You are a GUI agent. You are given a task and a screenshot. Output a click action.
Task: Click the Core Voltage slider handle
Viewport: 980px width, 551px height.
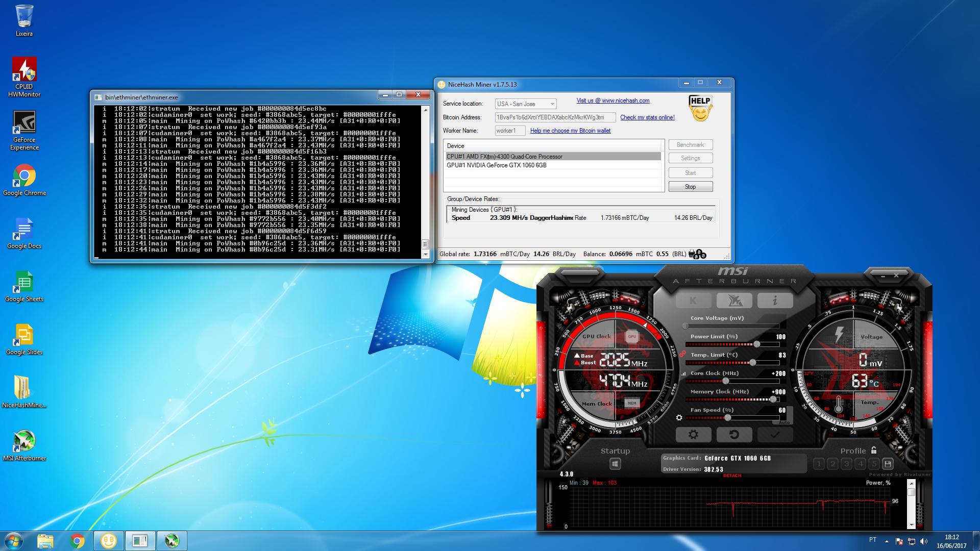pyautogui.click(x=686, y=326)
